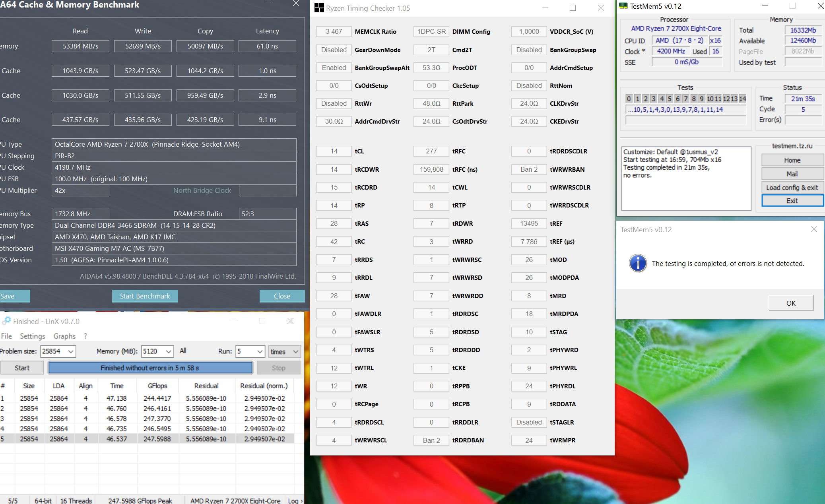
Task: Minimize the LinX window
Action: point(235,321)
